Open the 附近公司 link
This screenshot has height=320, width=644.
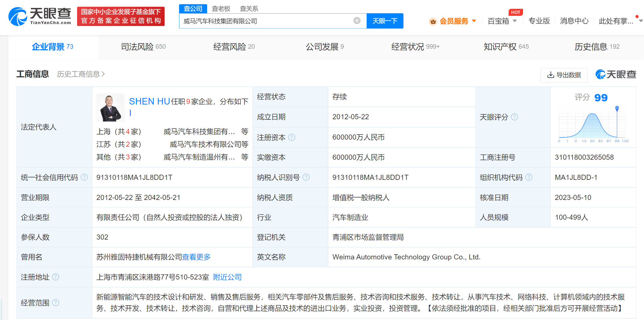tap(227, 277)
